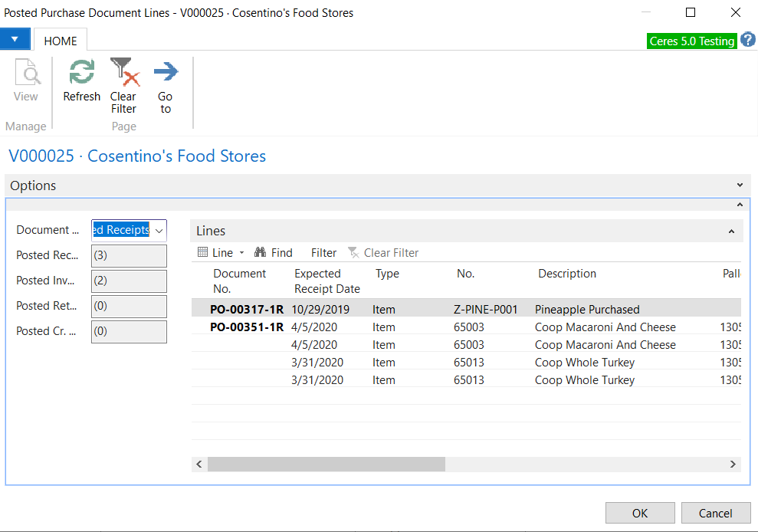Click the OK button
This screenshot has height=532, width=758.
639,513
